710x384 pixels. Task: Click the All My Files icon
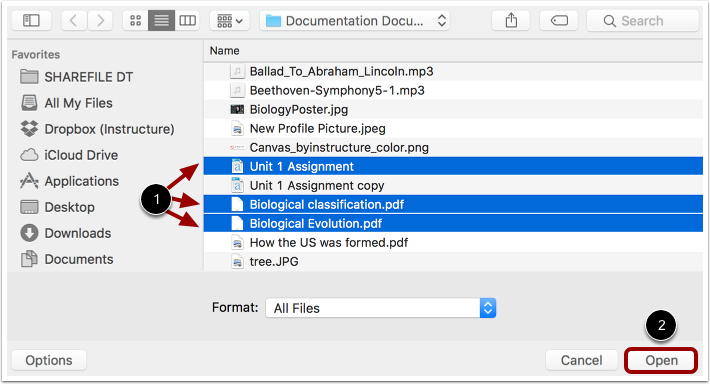point(29,103)
